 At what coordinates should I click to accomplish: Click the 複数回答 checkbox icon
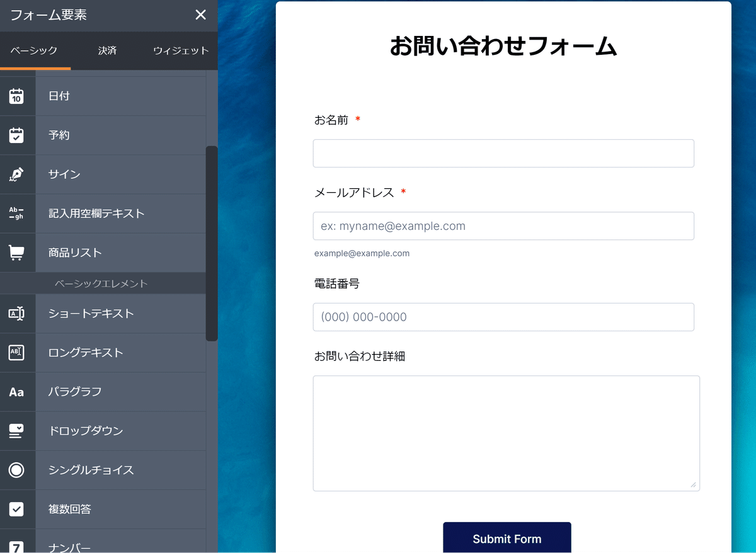[x=16, y=509]
